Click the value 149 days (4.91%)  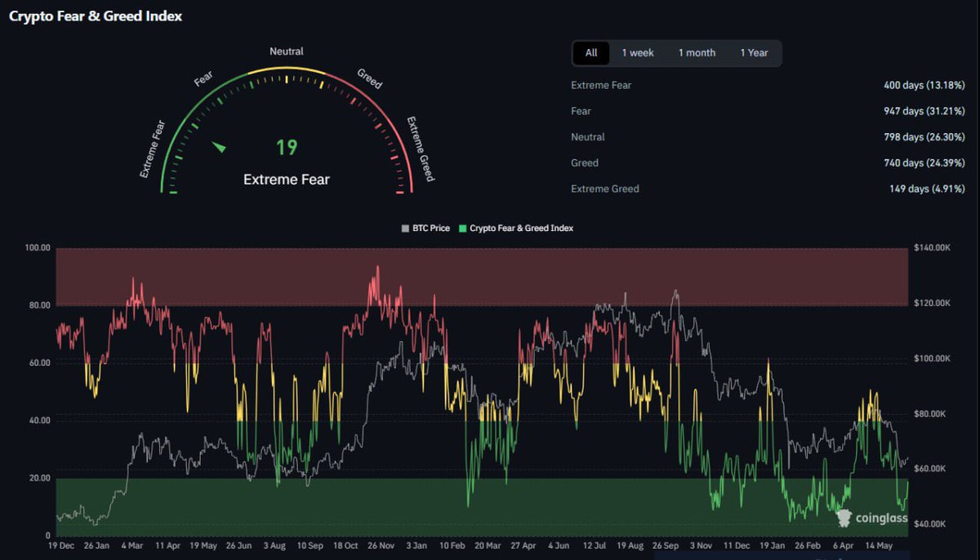click(927, 189)
